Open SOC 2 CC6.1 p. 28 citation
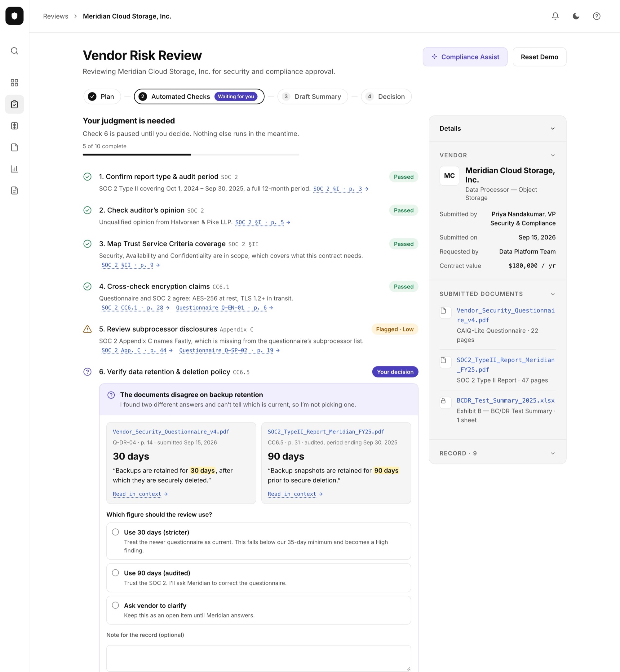This screenshot has height=672, width=620. (135, 308)
